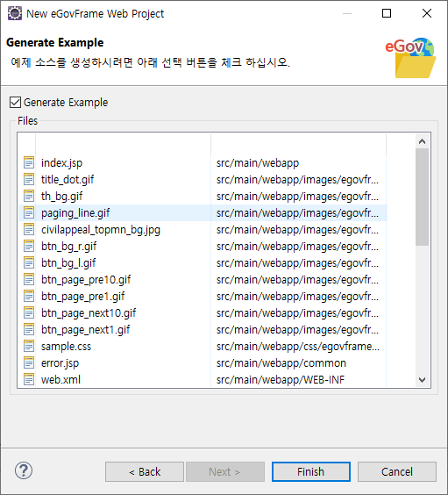Select the error.jsp file name
This screenshot has width=448, height=495.
tap(60, 363)
